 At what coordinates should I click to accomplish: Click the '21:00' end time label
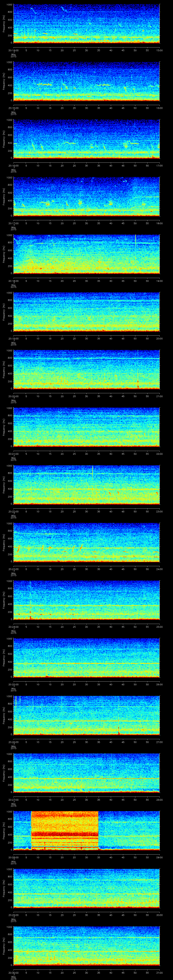point(160,396)
